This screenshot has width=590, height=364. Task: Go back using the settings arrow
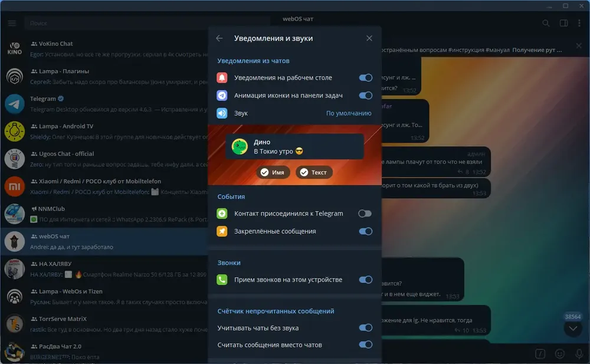coord(219,38)
